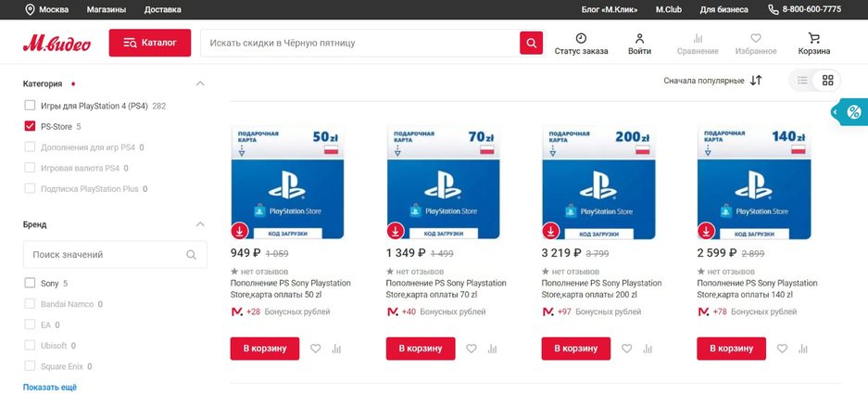Open order status (Статус заказа) icon
The height and width of the screenshot is (394, 868).
tap(581, 44)
